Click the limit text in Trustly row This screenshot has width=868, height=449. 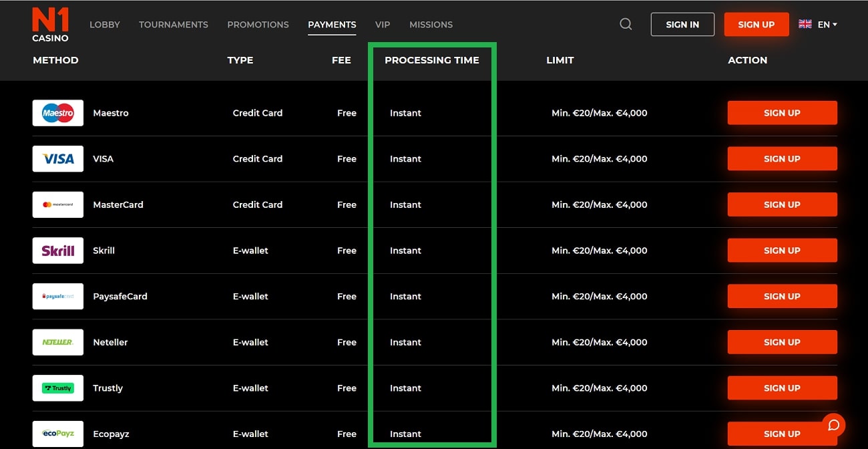[600, 388]
